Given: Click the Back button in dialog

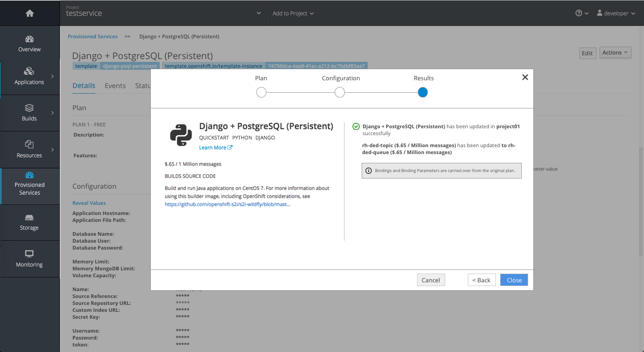Looking at the screenshot, I should coord(482,280).
